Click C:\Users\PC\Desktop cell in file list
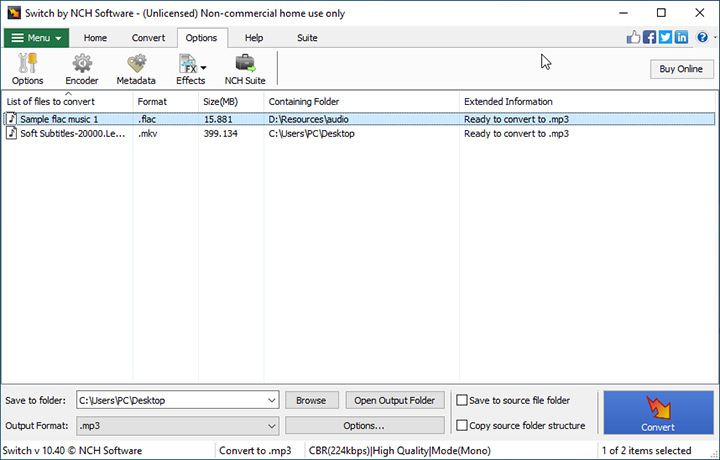 pos(311,134)
